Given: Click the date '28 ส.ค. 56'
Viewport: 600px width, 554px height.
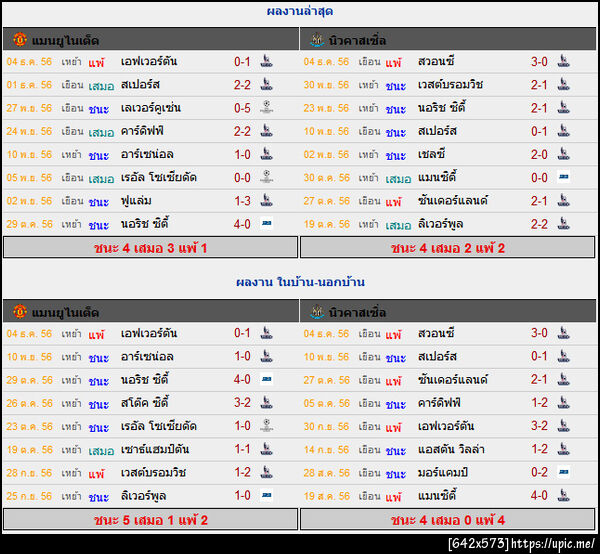Looking at the screenshot, I should (326, 473).
